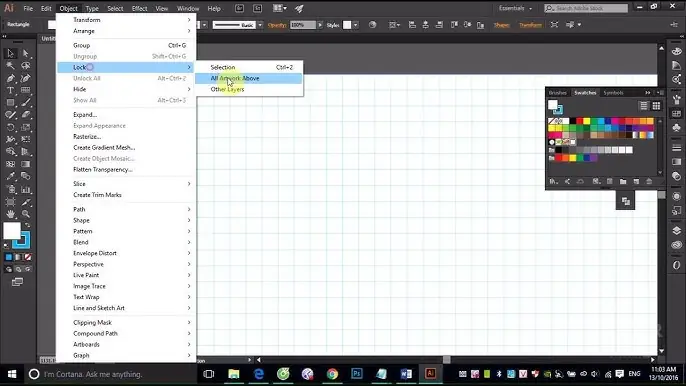This screenshot has height=386, width=686.
Task: Open the Layers panel icon in dock
Action: 676,231
